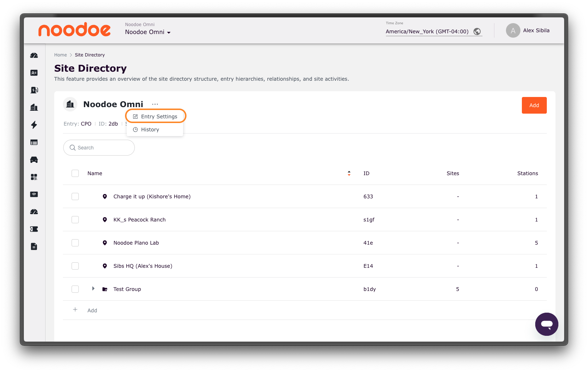Image resolution: width=588 pixels, height=372 pixels.
Task: Open the document report icon in sidebar
Action: point(34,246)
